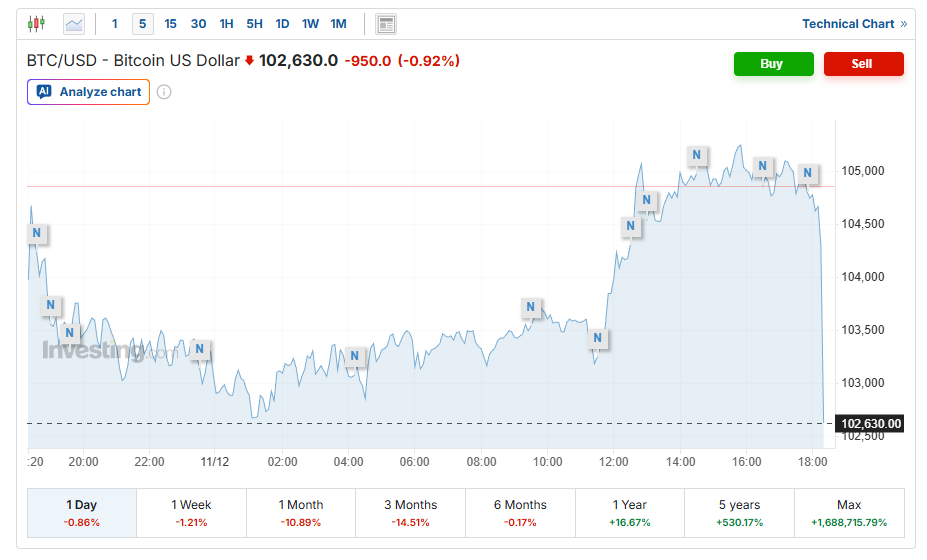This screenshot has width=927, height=560.
Task: Click the AI Analyze chart button
Action: pos(89,92)
